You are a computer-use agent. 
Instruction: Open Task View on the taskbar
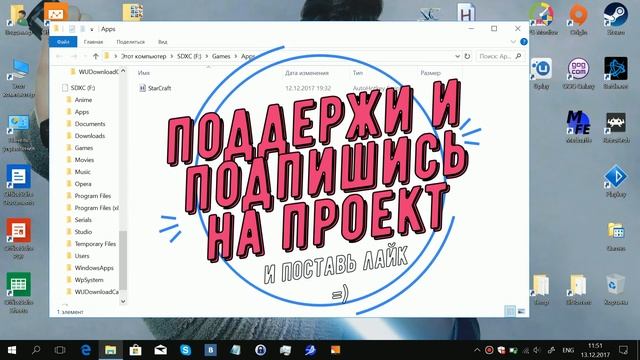[x=60, y=350]
